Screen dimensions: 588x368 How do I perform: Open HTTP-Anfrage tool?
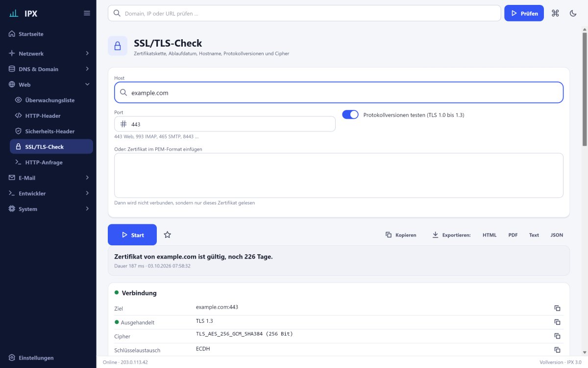pos(51,162)
